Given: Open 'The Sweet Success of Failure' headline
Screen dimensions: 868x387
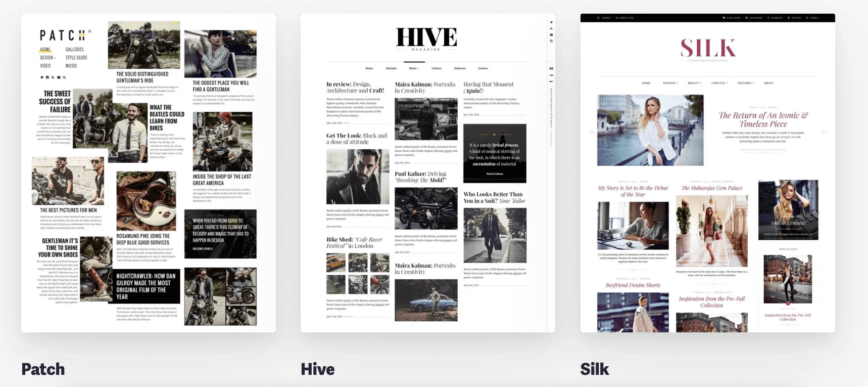Looking at the screenshot, I should (x=55, y=101).
